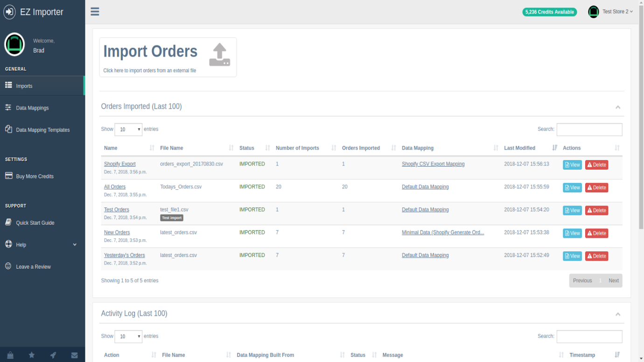Delete the Yesterday's Orders import
Image resolution: width=644 pixels, height=362 pixels.
pos(596,256)
